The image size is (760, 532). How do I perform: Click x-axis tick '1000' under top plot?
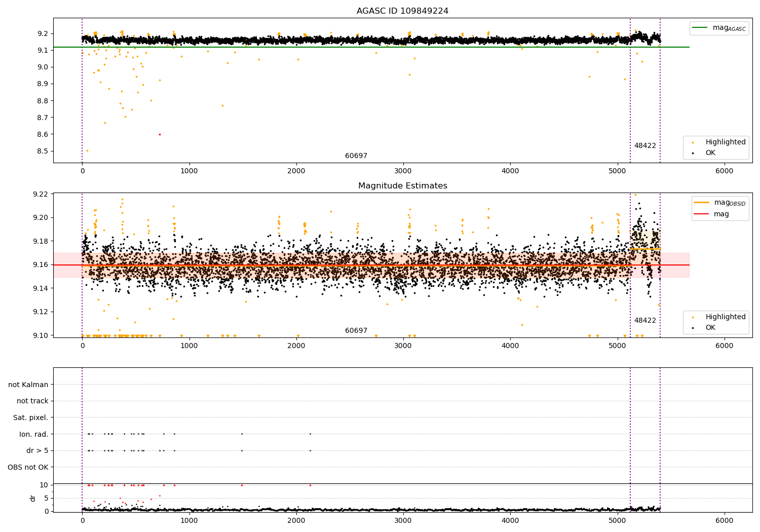pyautogui.click(x=189, y=171)
